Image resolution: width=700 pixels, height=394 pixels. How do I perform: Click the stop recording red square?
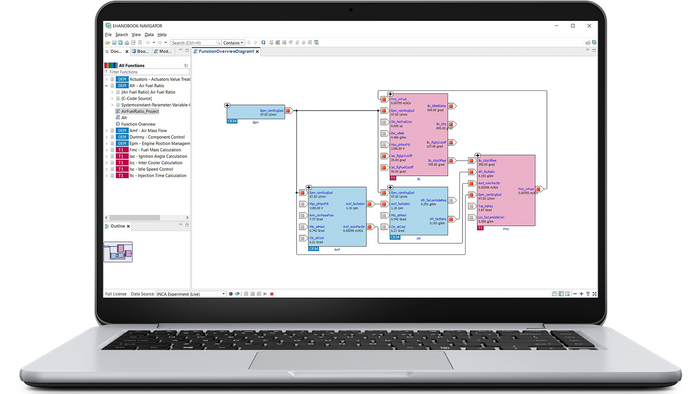coord(271,294)
